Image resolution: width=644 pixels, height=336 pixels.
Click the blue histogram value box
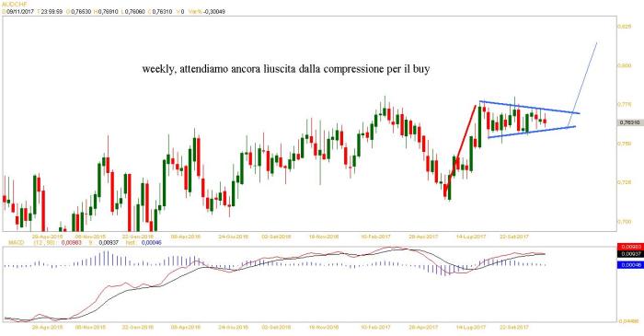(x=630, y=265)
